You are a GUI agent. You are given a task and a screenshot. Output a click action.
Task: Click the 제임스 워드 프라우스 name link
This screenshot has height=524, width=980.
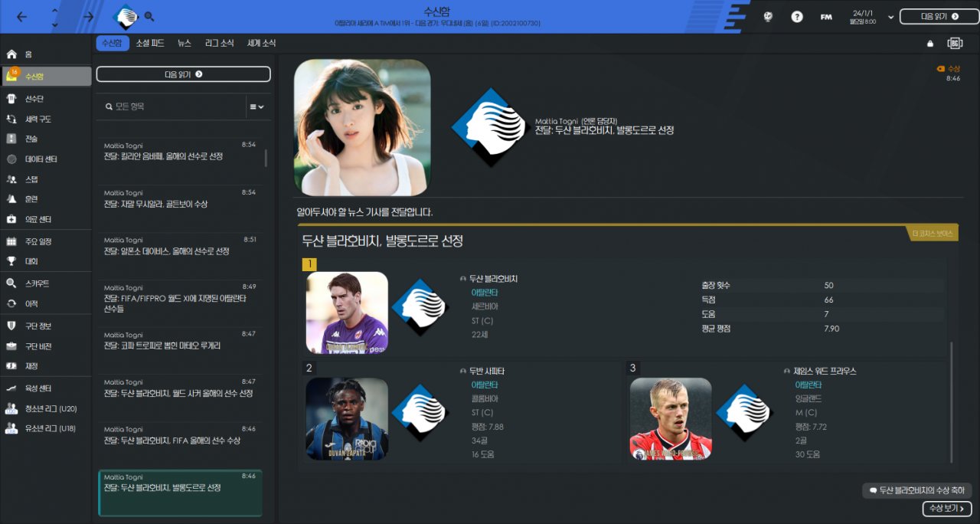[826, 371]
